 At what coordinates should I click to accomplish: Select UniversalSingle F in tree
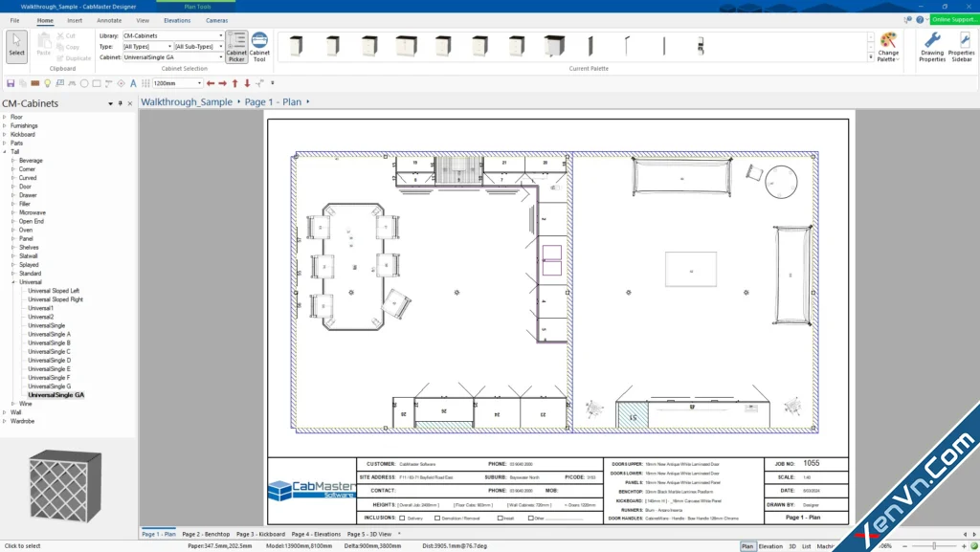tap(49, 378)
